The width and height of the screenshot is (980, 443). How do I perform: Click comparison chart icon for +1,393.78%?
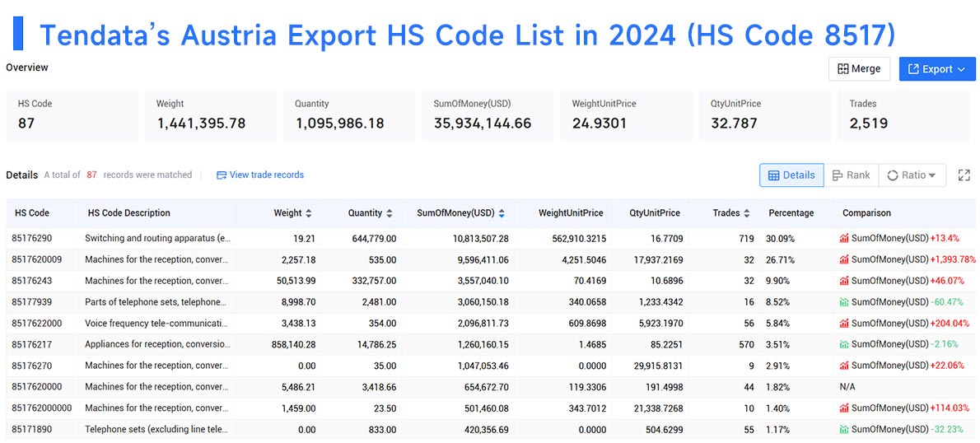tap(844, 260)
